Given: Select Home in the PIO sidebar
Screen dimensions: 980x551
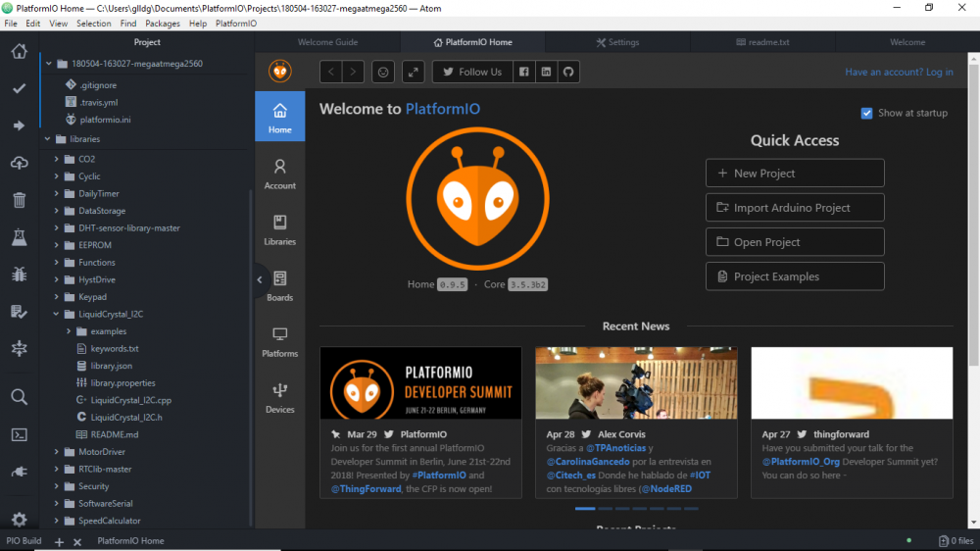Looking at the screenshot, I should coord(280,117).
